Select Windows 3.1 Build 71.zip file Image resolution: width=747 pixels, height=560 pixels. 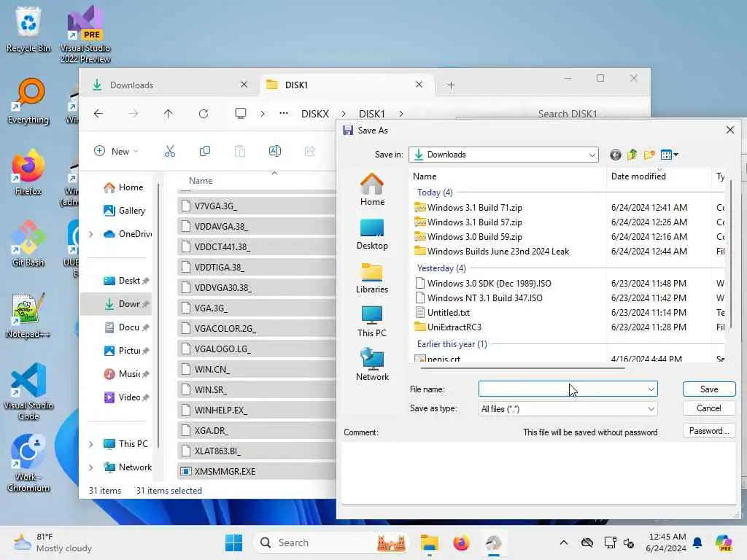coord(474,208)
